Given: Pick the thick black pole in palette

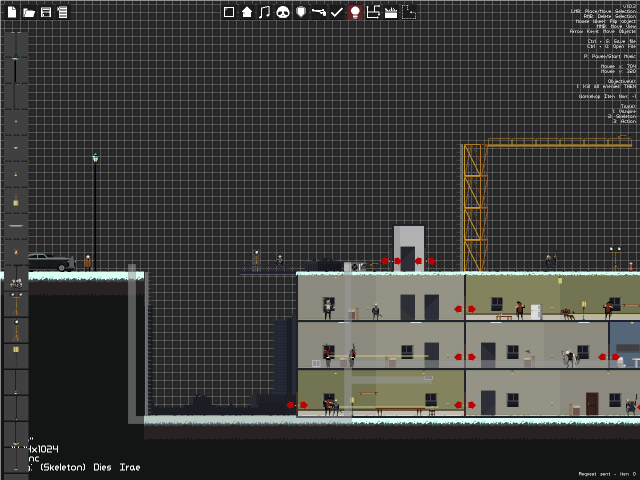Looking at the screenshot, I should pos(16,71).
